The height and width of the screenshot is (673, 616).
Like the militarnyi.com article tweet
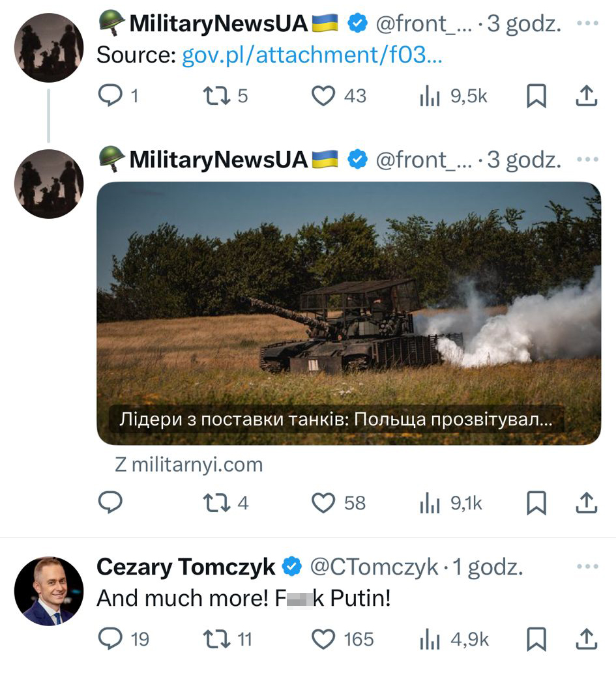point(323,503)
